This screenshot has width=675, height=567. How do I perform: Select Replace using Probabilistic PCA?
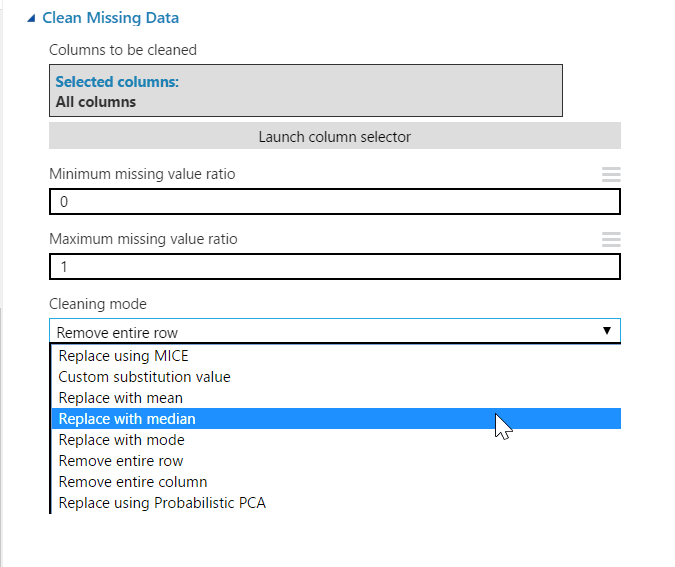(162, 503)
